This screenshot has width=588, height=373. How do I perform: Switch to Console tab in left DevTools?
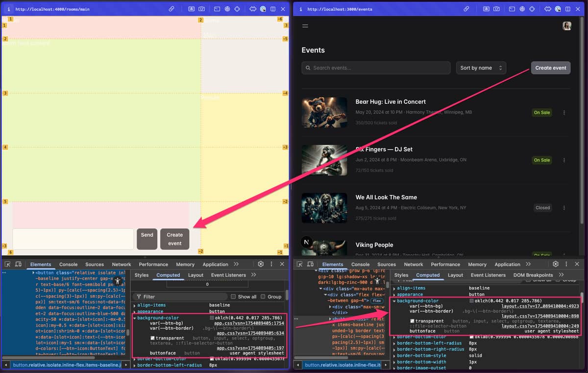(69, 264)
